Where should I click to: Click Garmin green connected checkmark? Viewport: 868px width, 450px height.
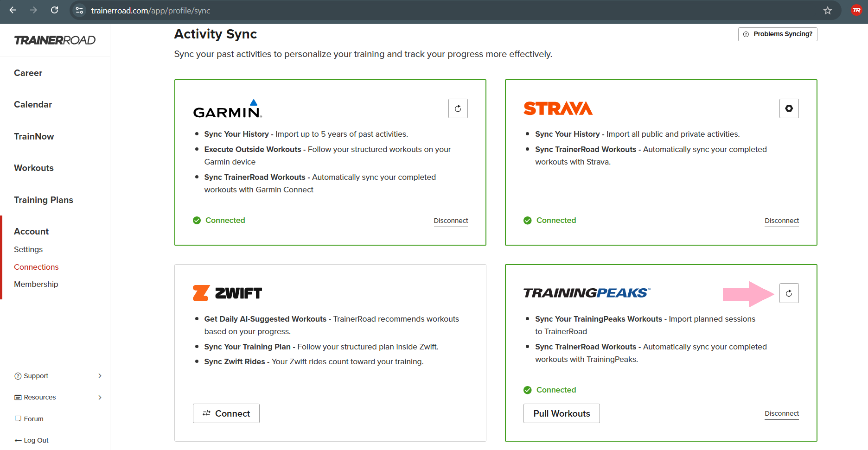pyautogui.click(x=197, y=221)
